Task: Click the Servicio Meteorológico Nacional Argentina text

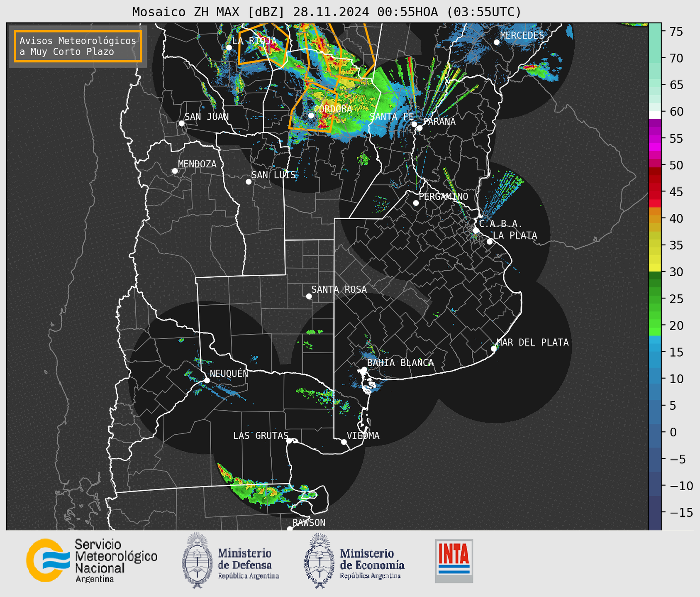Action: [116, 561]
